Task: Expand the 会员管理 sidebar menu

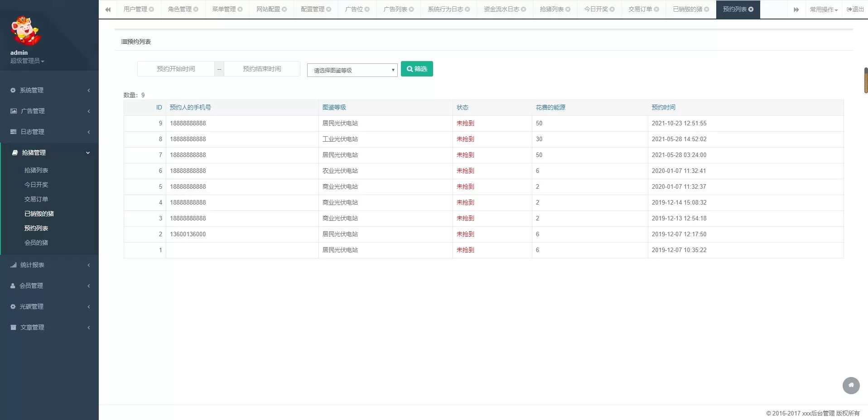Action: click(x=49, y=286)
